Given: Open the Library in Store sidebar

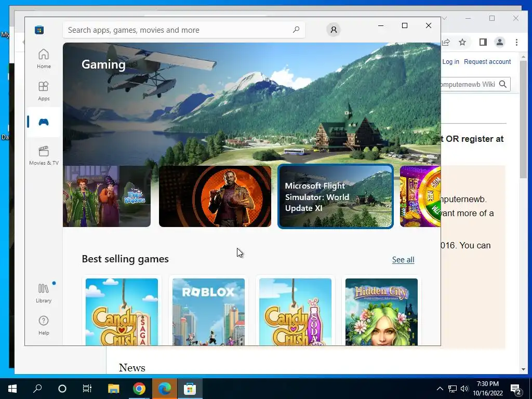Looking at the screenshot, I should click(x=44, y=293).
